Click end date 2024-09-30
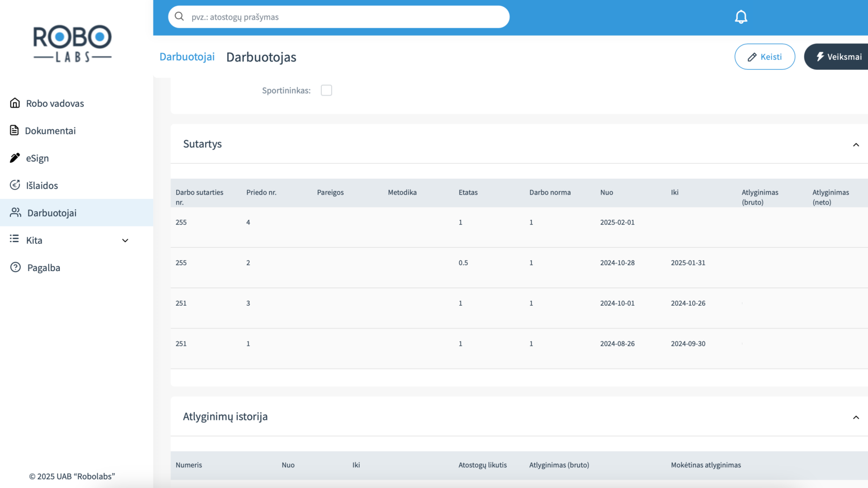 click(x=688, y=344)
